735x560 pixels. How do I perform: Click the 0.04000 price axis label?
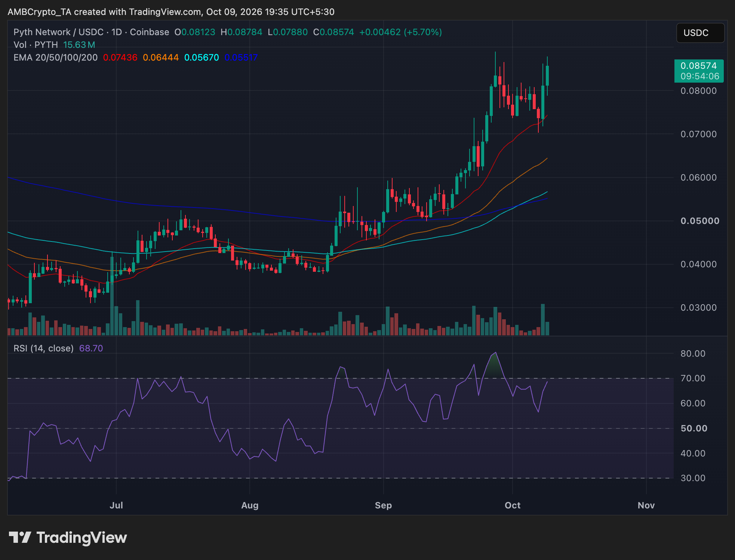tap(699, 264)
